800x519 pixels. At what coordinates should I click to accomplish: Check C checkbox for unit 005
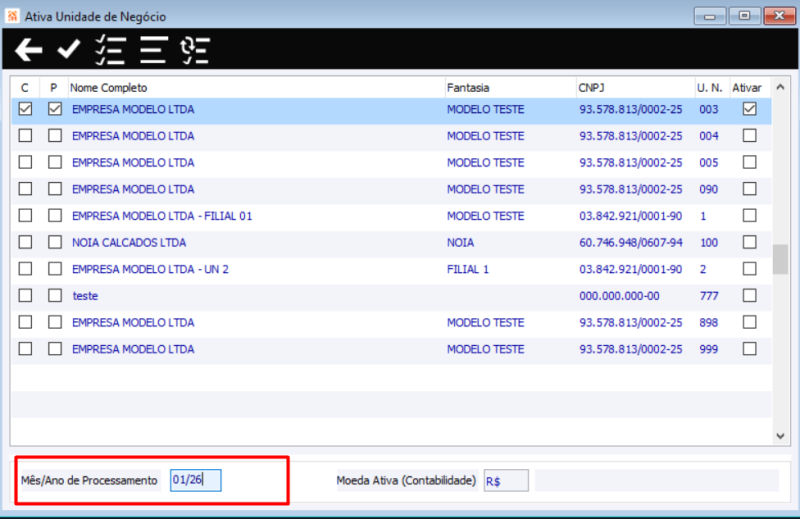[25, 162]
